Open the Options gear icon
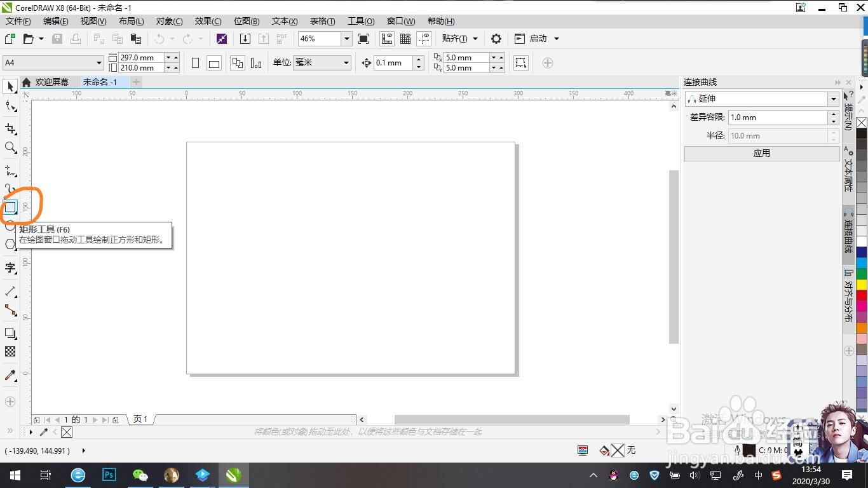 tap(496, 39)
